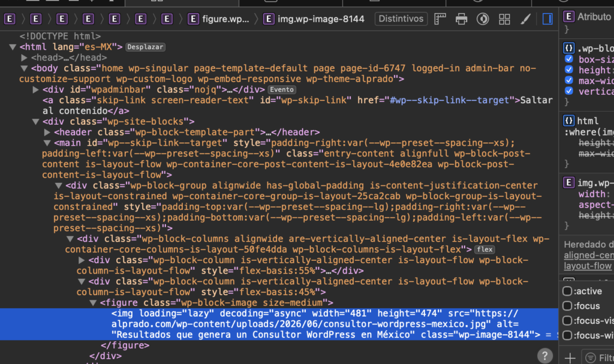The height and width of the screenshot is (364, 614).
Task: Select the figure.wp breadcrumb item
Action: coord(218,19)
